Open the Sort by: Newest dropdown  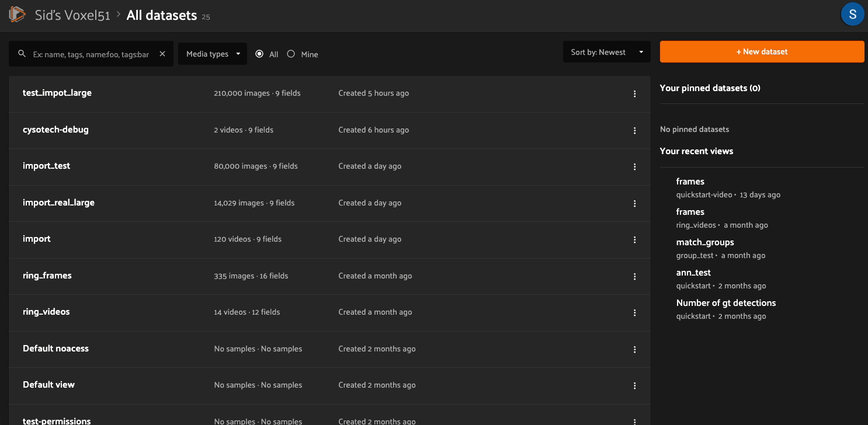pos(606,53)
